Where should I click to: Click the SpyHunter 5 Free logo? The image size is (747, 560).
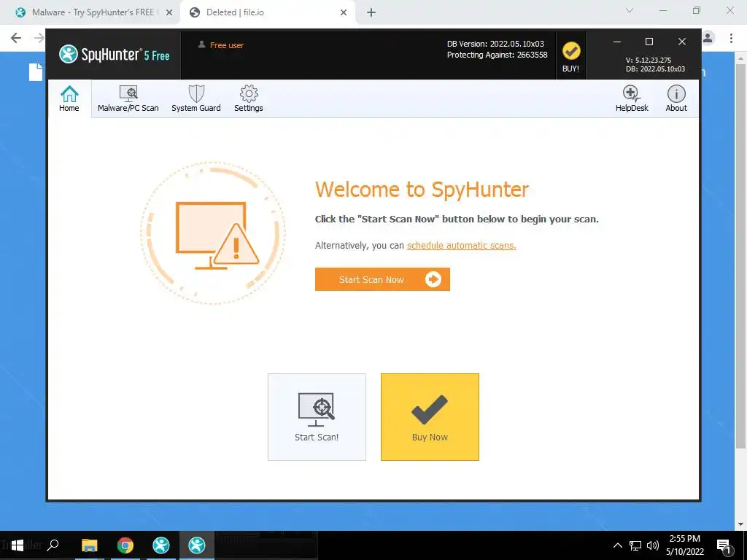pos(115,54)
